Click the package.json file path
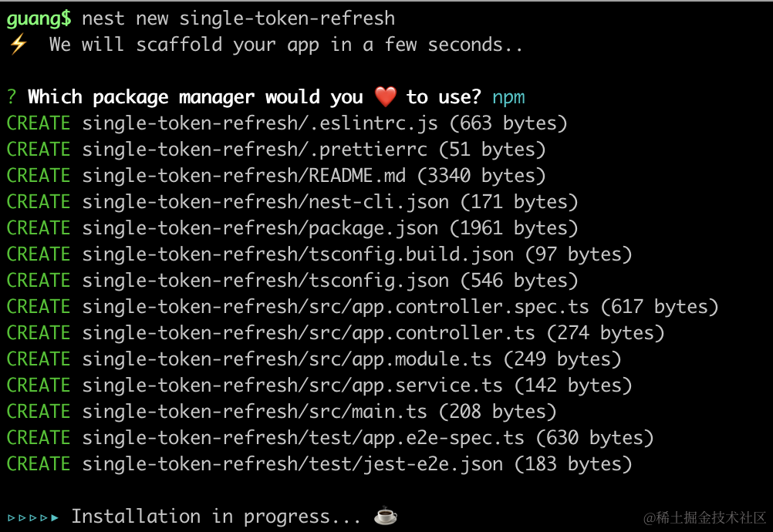Screen dimensions: 773x532 point(260,228)
